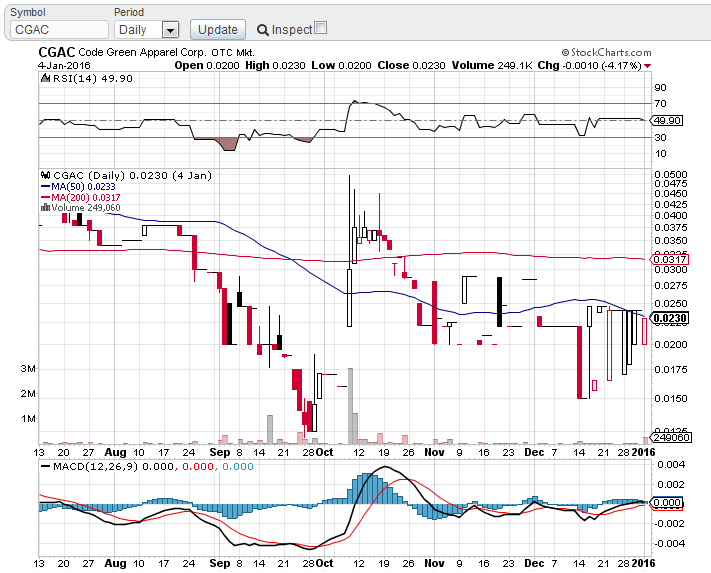Click the current price label 0.0230
The height and width of the screenshot is (573, 711).
(x=669, y=318)
